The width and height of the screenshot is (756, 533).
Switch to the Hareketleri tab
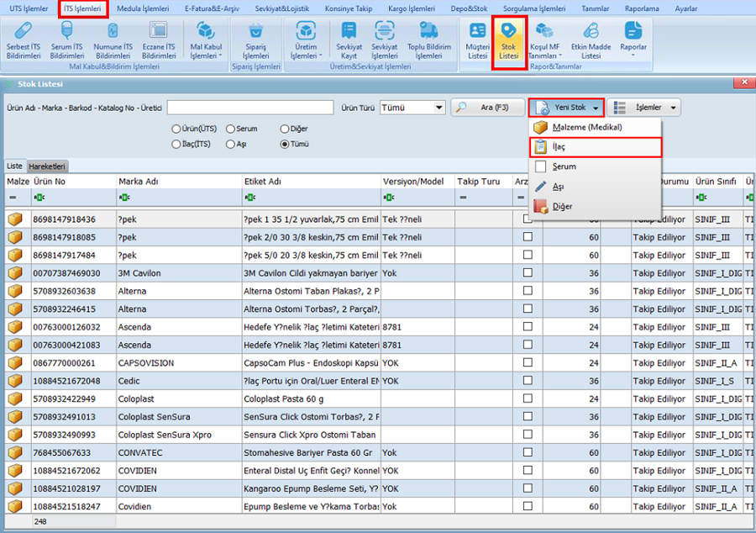coord(47,166)
